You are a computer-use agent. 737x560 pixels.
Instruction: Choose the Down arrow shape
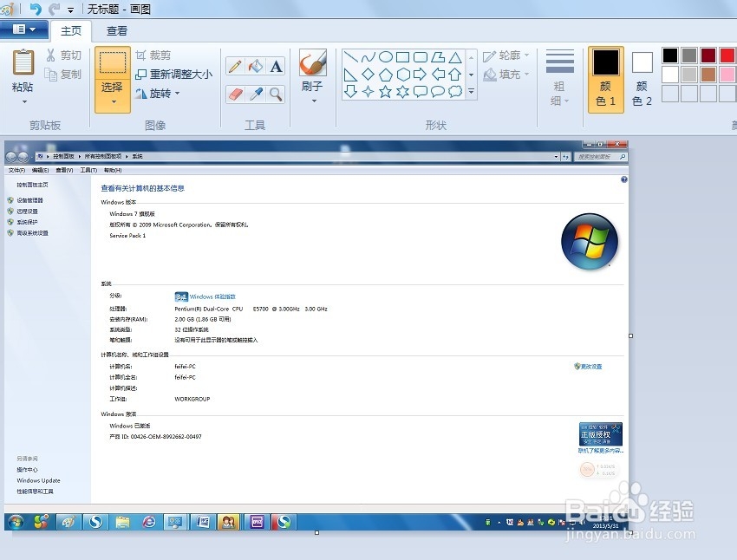(x=350, y=91)
